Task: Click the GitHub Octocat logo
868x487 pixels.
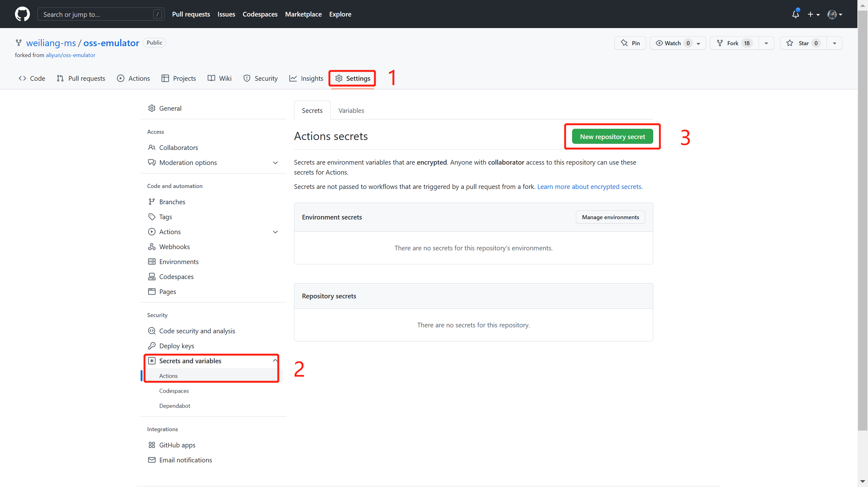Action: (x=22, y=14)
